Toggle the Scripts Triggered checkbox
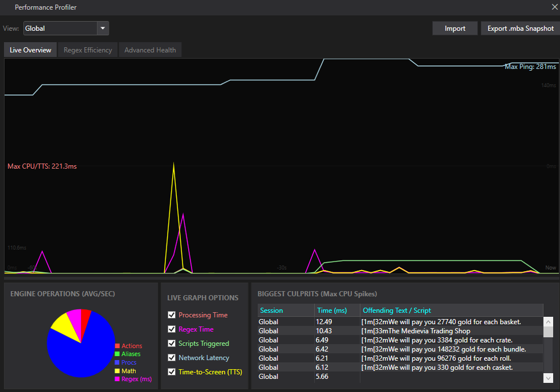This screenshot has width=560, height=392. coord(172,344)
